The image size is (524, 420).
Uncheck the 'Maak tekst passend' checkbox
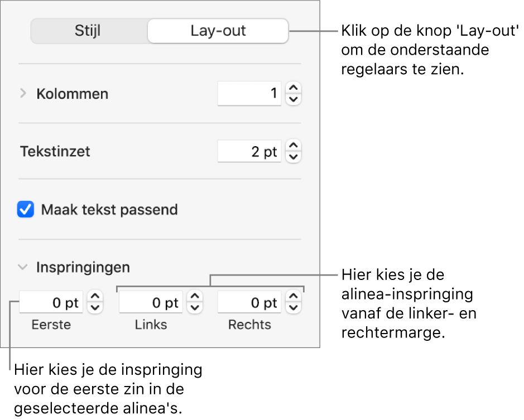[x=26, y=210]
